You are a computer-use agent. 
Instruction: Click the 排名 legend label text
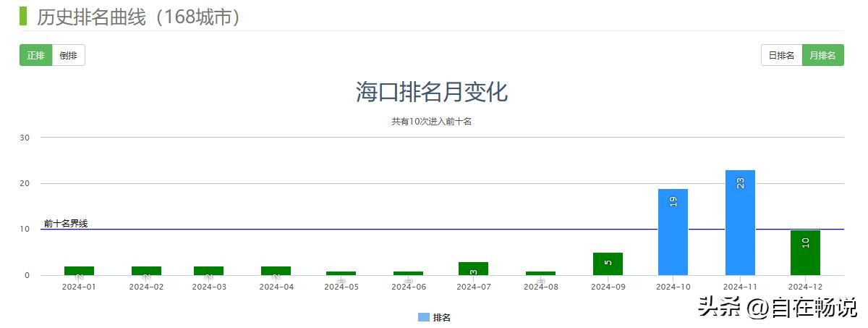pos(442,317)
